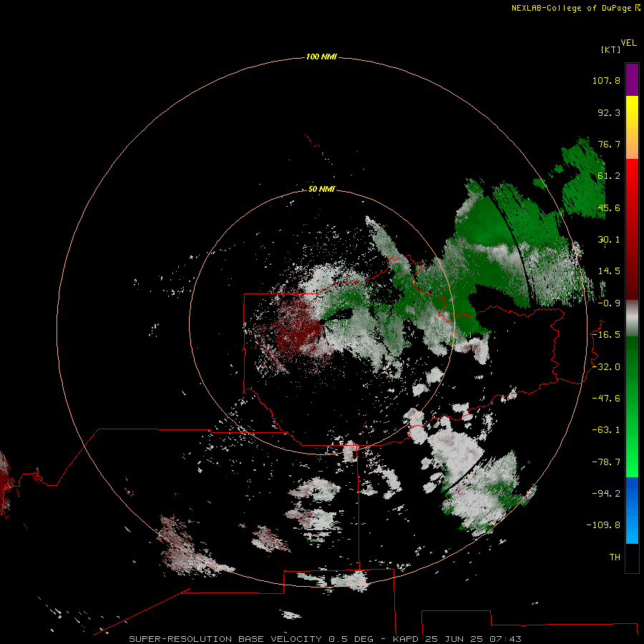Click the -94.2 velocity scale value
644x644 pixels.
coord(606,494)
